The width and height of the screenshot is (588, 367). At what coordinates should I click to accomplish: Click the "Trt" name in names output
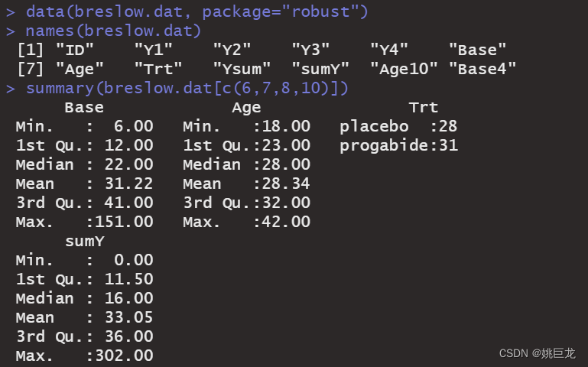pos(158,69)
